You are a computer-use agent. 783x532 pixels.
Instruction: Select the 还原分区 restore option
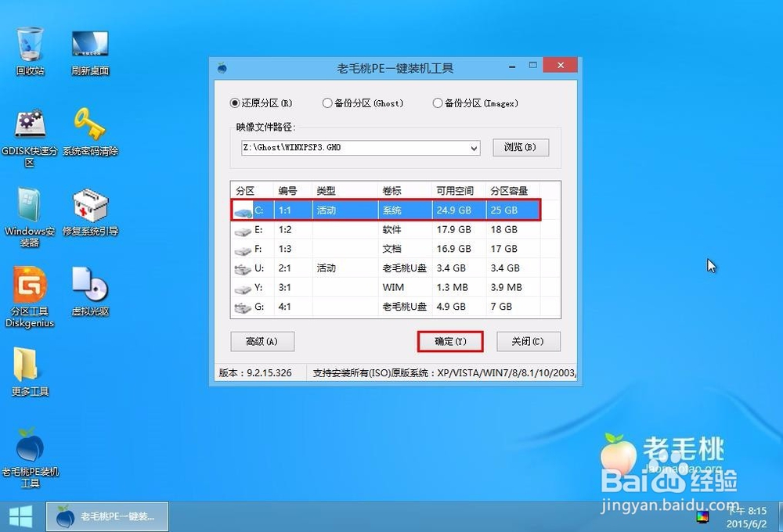click(x=236, y=102)
